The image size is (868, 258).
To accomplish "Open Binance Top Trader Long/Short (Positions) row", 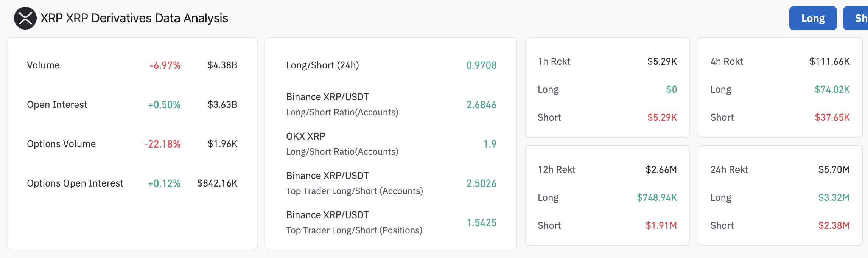I will (391, 222).
